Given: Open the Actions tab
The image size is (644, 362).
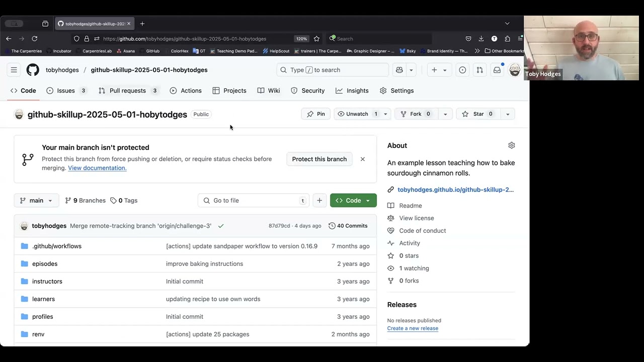Looking at the screenshot, I should coord(186,90).
